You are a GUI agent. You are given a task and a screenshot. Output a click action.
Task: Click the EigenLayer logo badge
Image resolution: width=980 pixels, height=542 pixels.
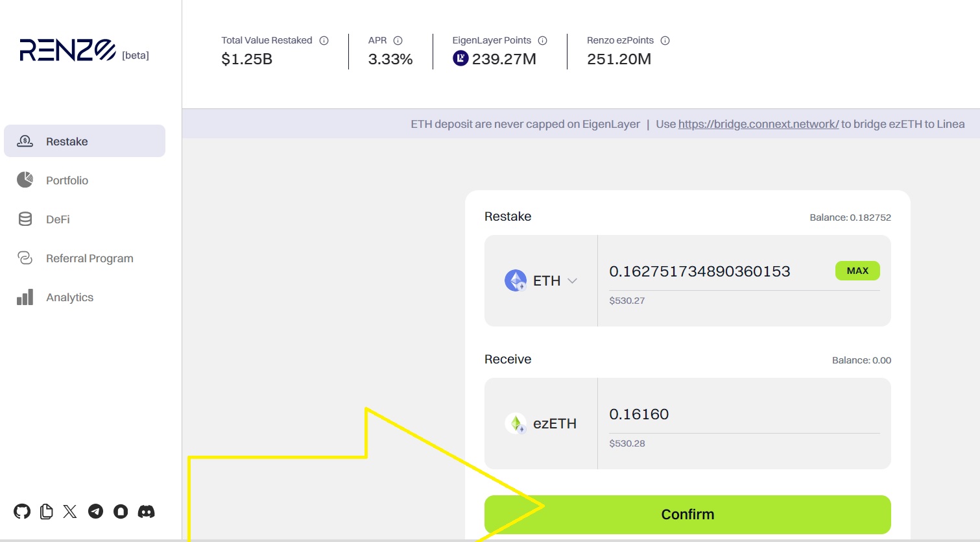pos(460,58)
